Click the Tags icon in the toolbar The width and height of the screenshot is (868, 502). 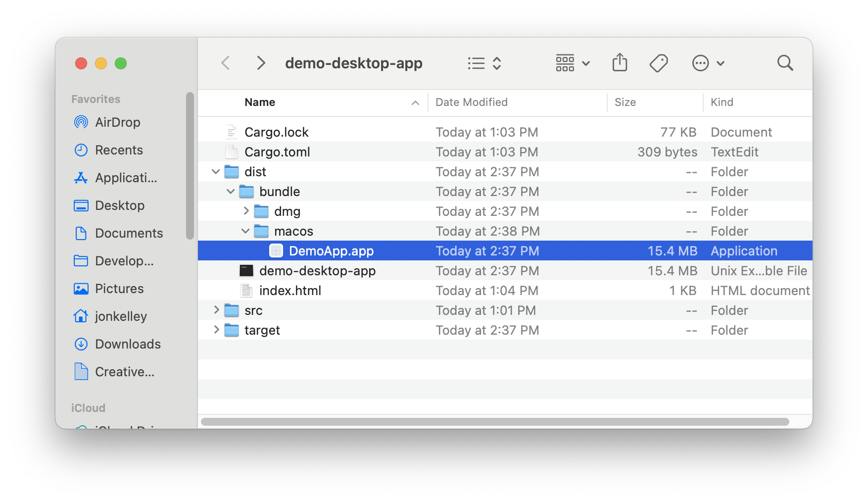(x=659, y=63)
